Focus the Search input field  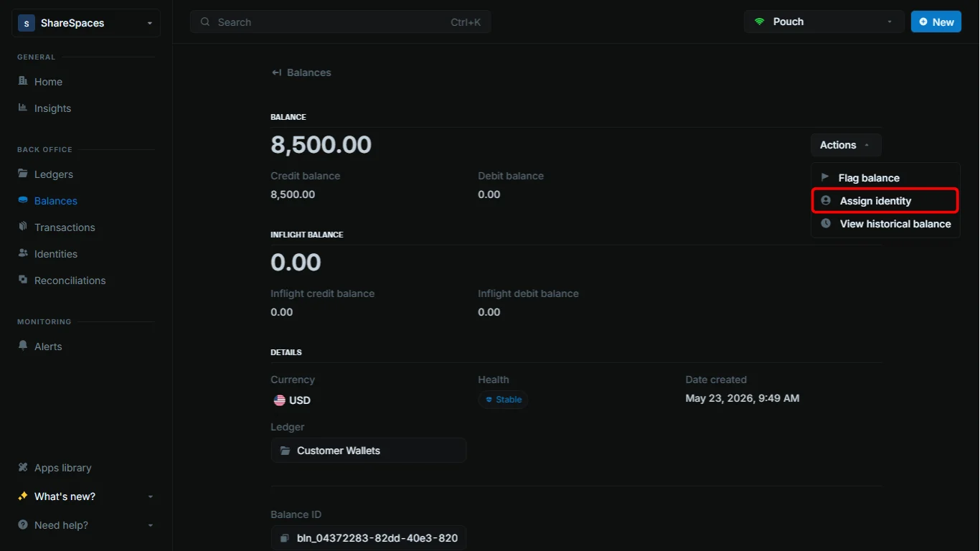coord(341,22)
